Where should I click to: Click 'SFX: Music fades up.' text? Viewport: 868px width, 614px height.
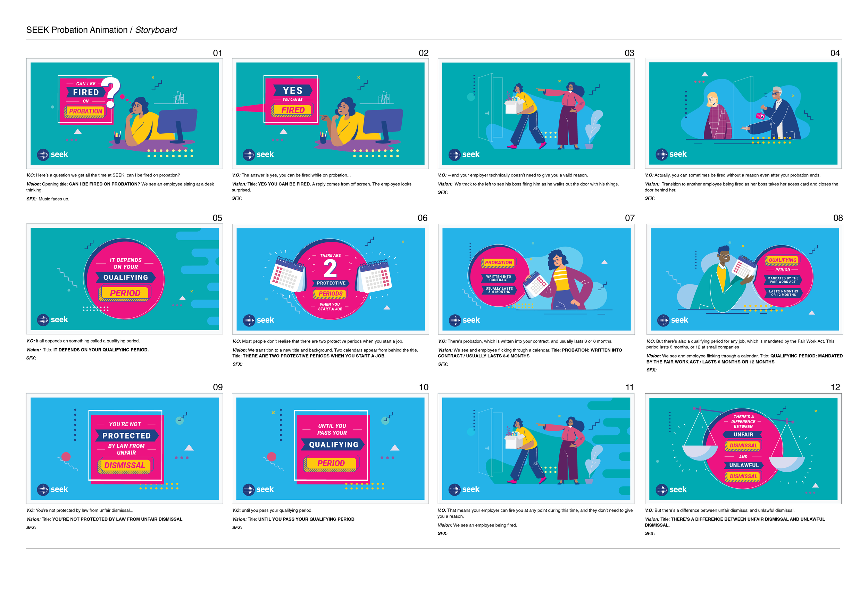pyautogui.click(x=48, y=199)
